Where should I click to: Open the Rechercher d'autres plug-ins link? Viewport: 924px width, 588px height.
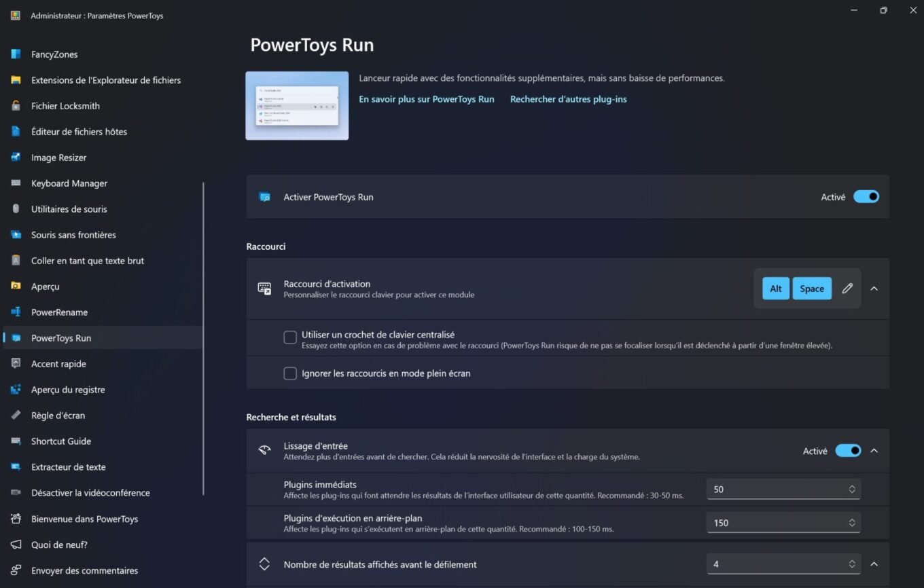(x=569, y=99)
